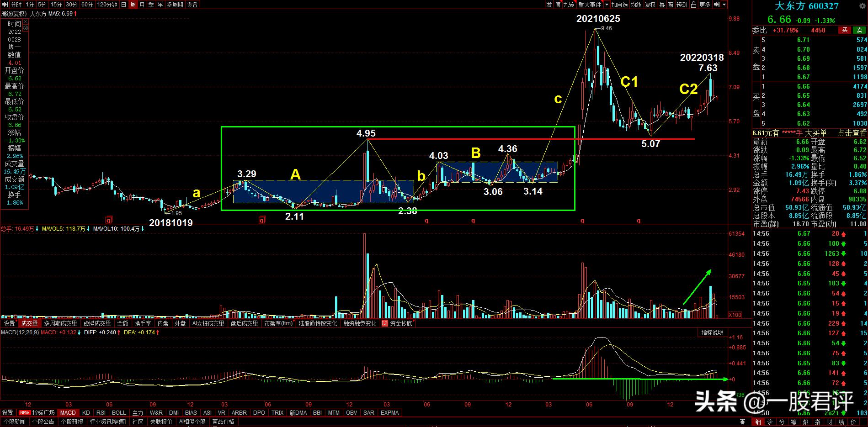Screen dimensions: 868x427
Task: Switch to the 日 daily period tab
Action: [x=124, y=5]
